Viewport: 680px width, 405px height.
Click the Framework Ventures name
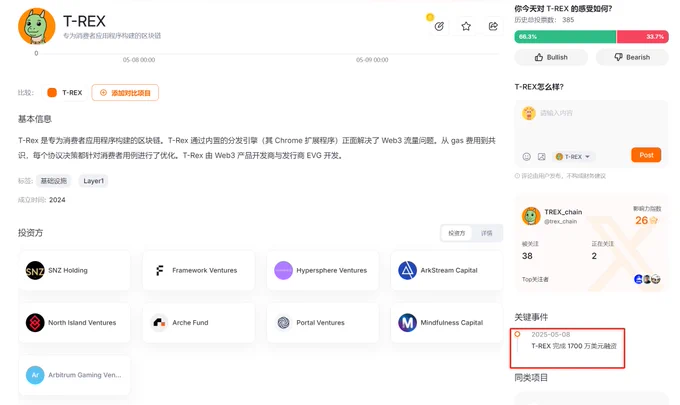point(205,271)
